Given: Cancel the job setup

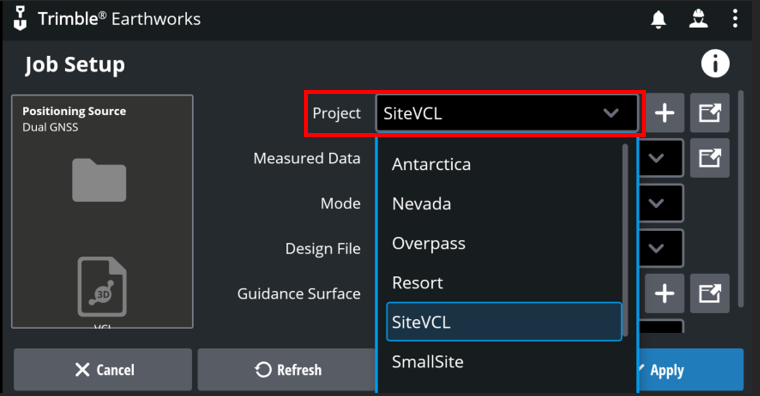Looking at the screenshot, I should (103, 370).
